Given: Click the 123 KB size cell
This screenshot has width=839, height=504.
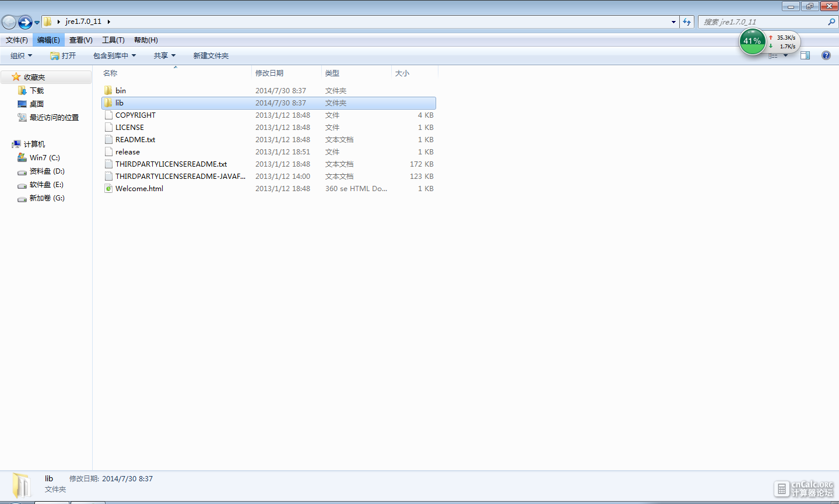Looking at the screenshot, I should pos(422,177).
